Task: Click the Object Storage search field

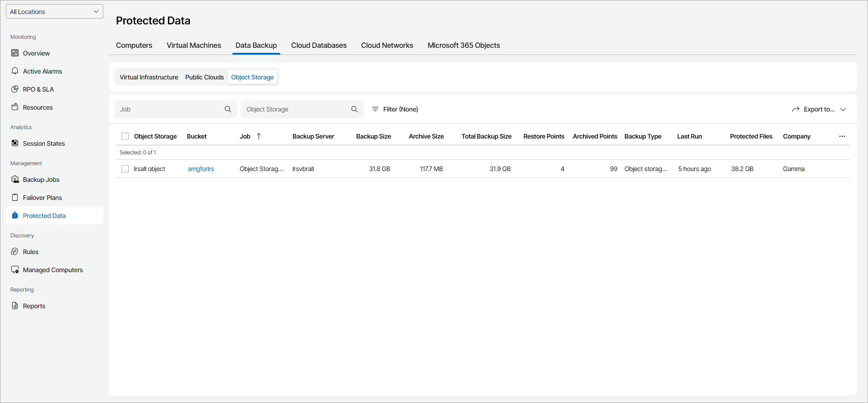Action: 296,109
